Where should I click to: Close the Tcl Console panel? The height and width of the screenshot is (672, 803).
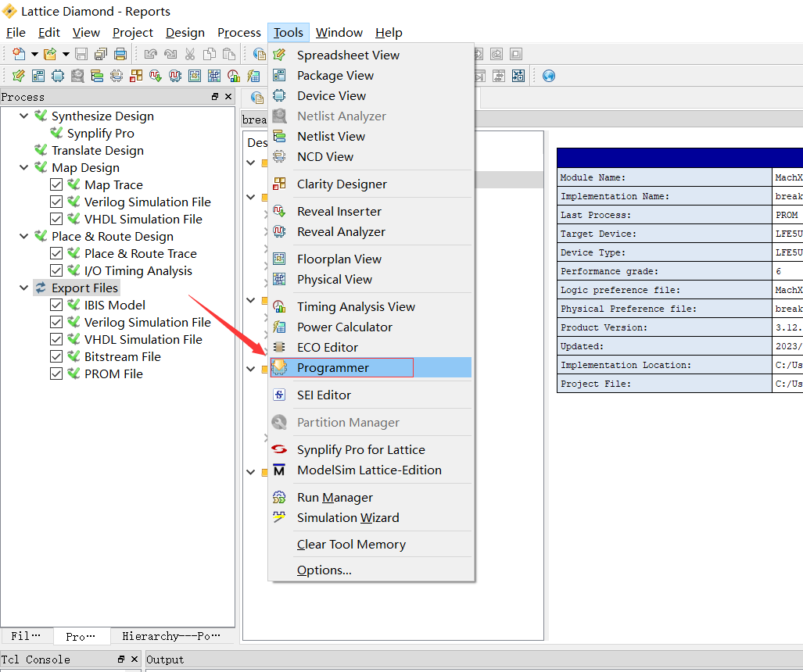point(134,659)
